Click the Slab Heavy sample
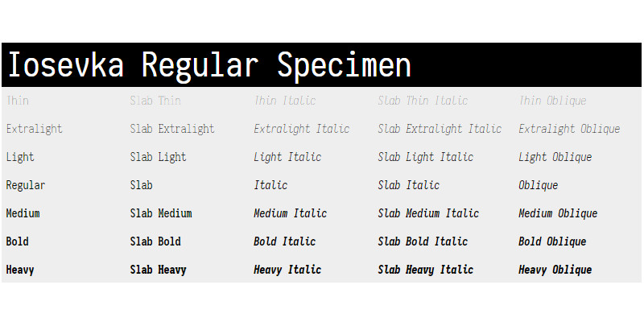Screen dimensions: 644x322 coord(158,270)
